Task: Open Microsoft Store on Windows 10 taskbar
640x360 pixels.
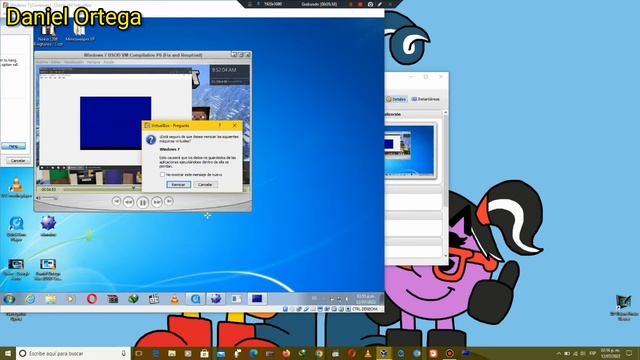Action: click(204, 353)
